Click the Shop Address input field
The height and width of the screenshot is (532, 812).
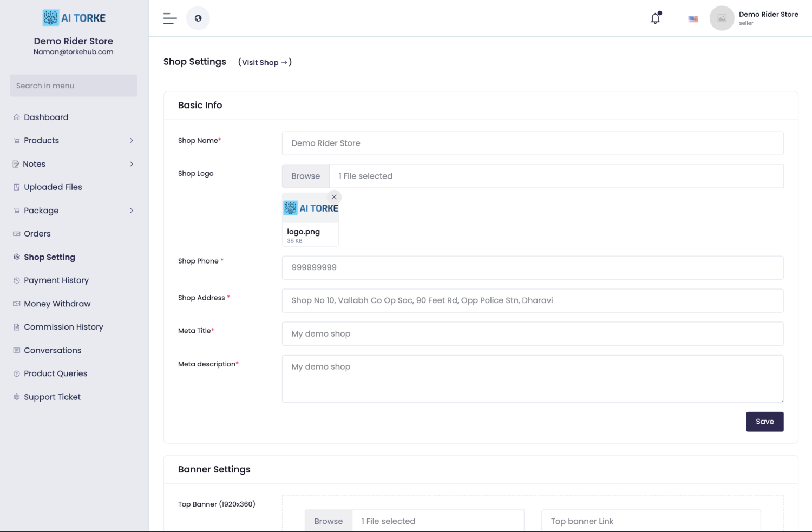click(x=533, y=301)
